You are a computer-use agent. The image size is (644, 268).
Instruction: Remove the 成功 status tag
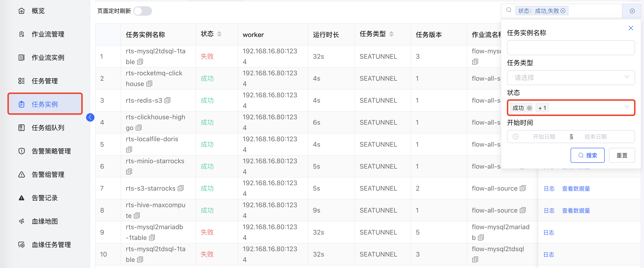pos(529,108)
